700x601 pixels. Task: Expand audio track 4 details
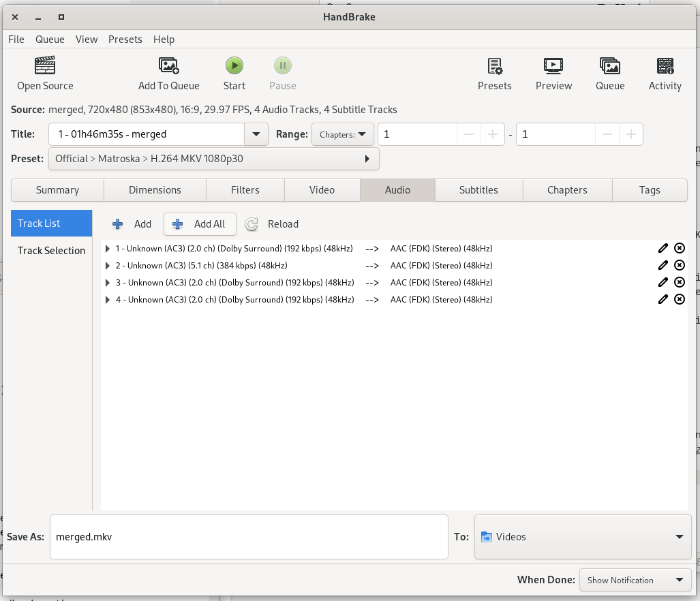click(x=108, y=300)
